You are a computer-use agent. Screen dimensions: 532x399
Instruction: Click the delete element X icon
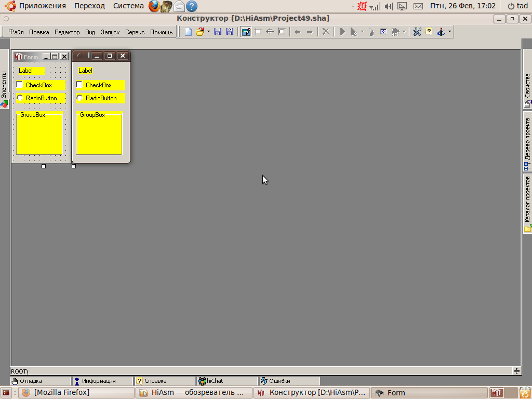pos(326,32)
